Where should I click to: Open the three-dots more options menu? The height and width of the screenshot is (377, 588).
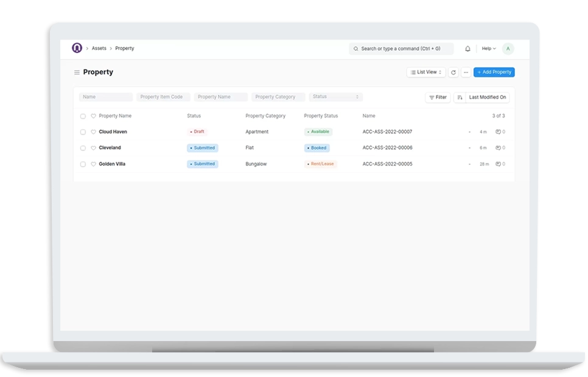coord(466,72)
